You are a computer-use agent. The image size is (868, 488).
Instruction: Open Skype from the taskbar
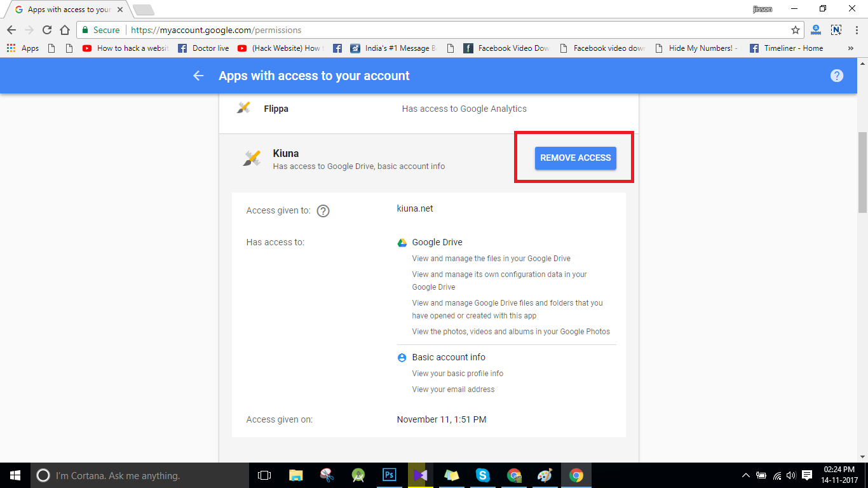pyautogui.click(x=483, y=475)
